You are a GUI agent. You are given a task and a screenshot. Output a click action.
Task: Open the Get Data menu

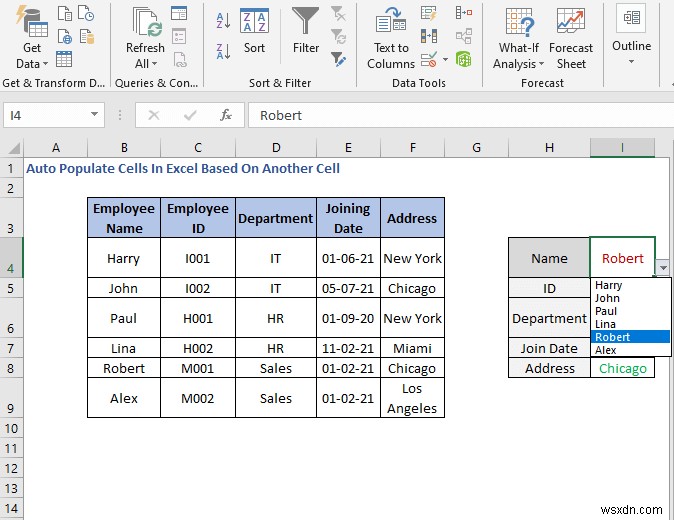(32, 39)
